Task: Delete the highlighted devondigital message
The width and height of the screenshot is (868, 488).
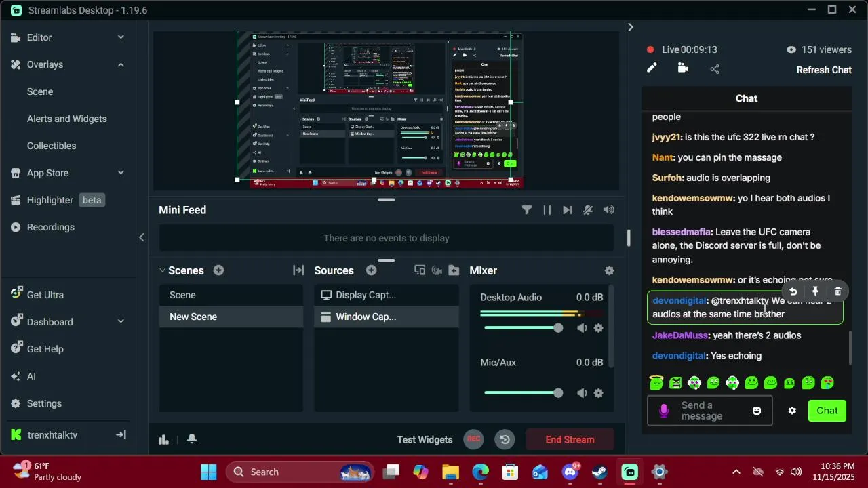Action: tap(837, 291)
